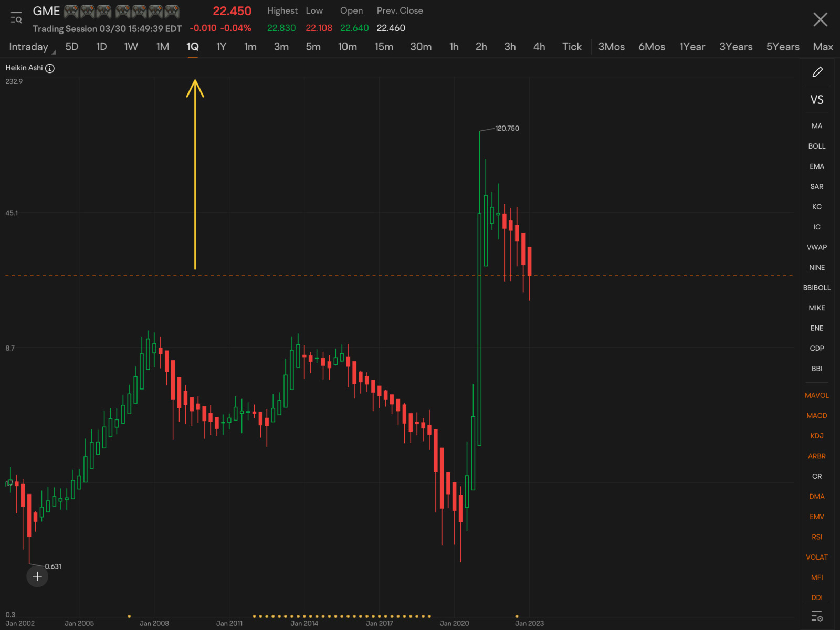
Task: Choose the 1Y timeframe tab
Action: (x=222, y=47)
